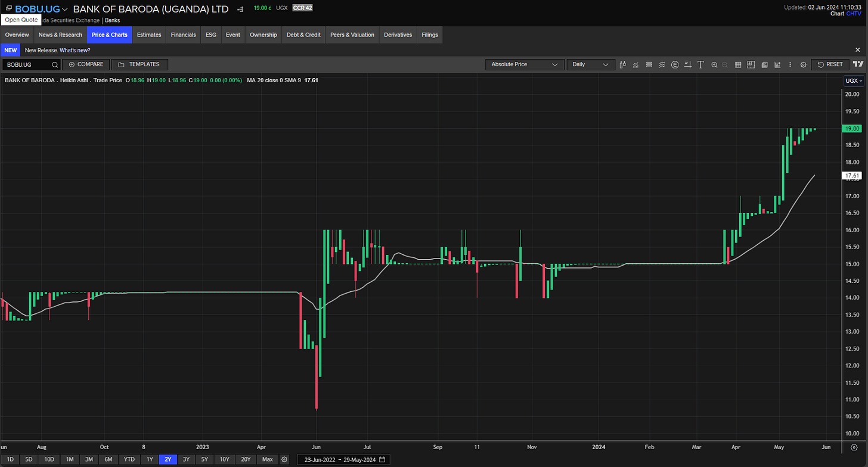
Task: Switch to the Overview tab
Action: tap(17, 35)
